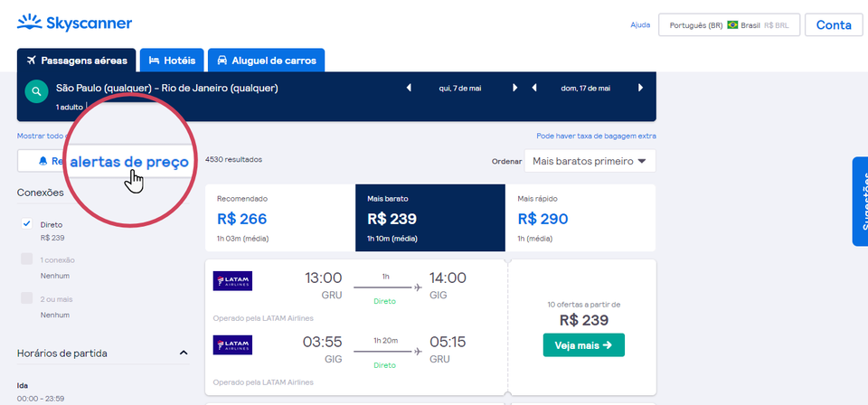The height and width of the screenshot is (405, 868).
Task: Uncheck the Direto connections checkbox
Action: (x=26, y=223)
